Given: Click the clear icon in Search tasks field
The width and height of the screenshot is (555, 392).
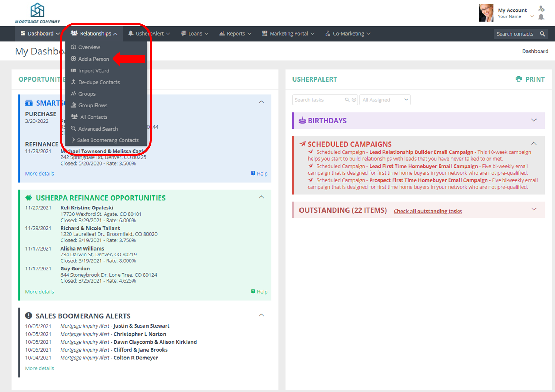Looking at the screenshot, I should [x=354, y=100].
